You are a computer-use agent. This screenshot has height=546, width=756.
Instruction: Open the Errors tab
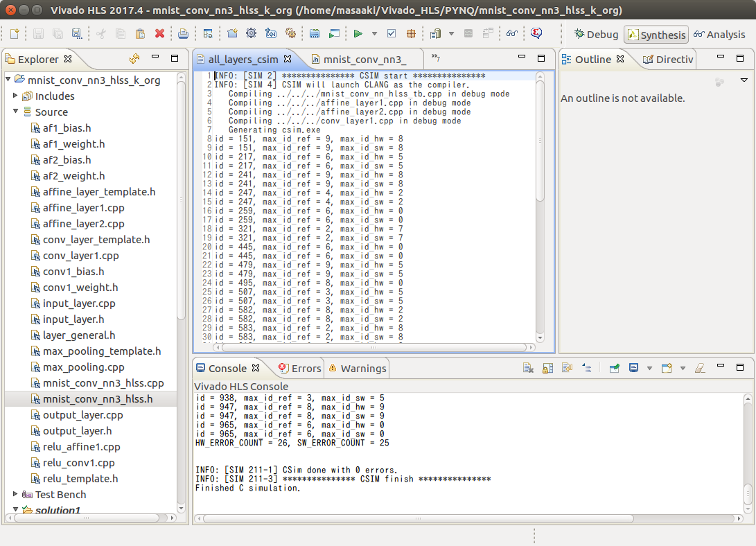pyautogui.click(x=300, y=368)
